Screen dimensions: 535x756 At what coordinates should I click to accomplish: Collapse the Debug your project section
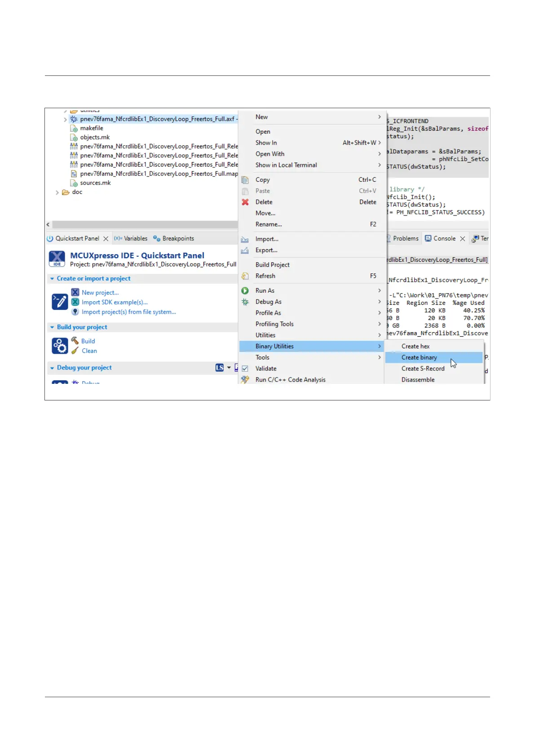(52, 368)
